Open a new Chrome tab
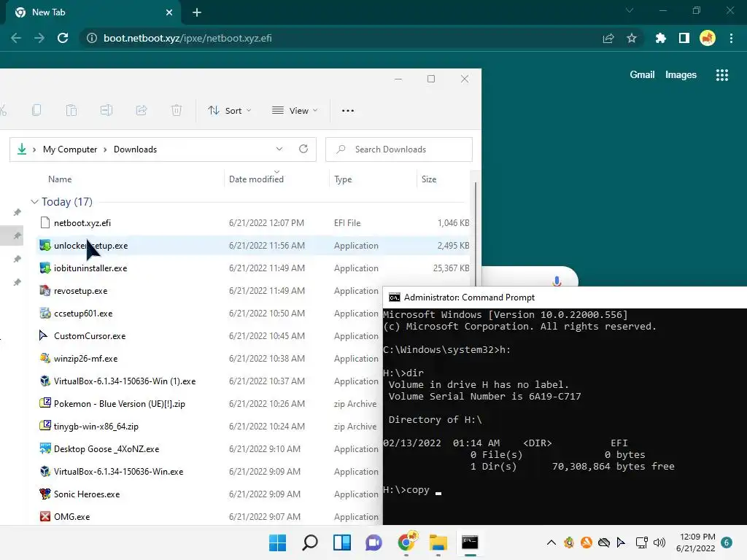 197,12
